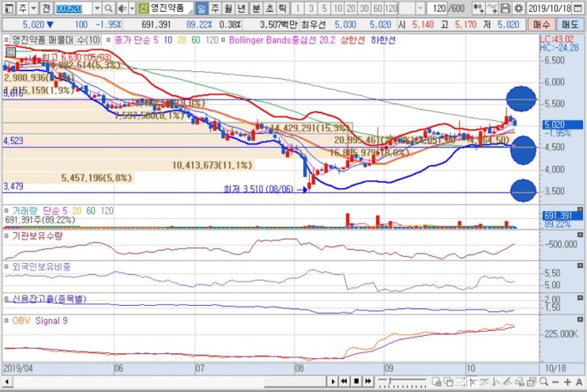
Task: Click the 매수 buy button
Action: pyautogui.click(x=541, y=24)
